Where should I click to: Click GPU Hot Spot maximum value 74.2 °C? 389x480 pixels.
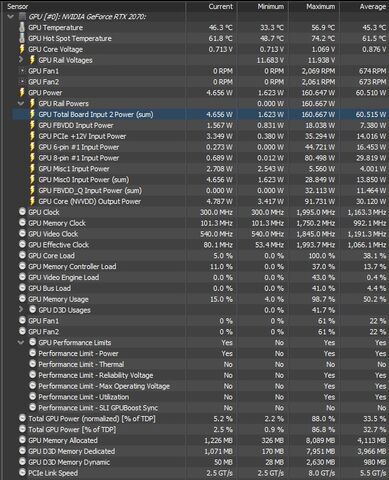point(323,38)
